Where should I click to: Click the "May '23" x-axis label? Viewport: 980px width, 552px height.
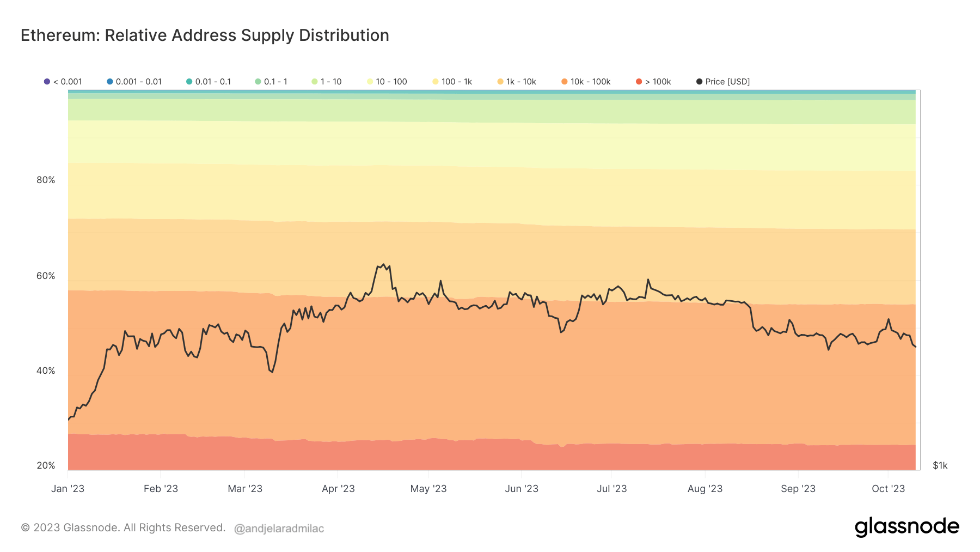point(428,489)
